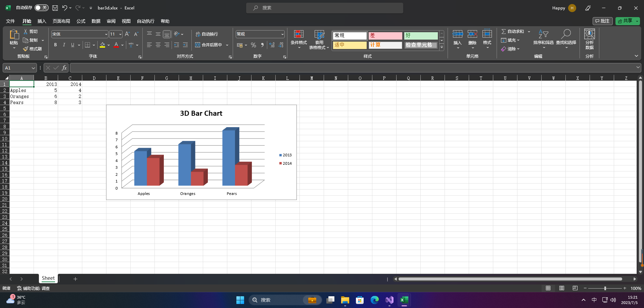Click the decrease decimal icon

click(x=281, y=45)
